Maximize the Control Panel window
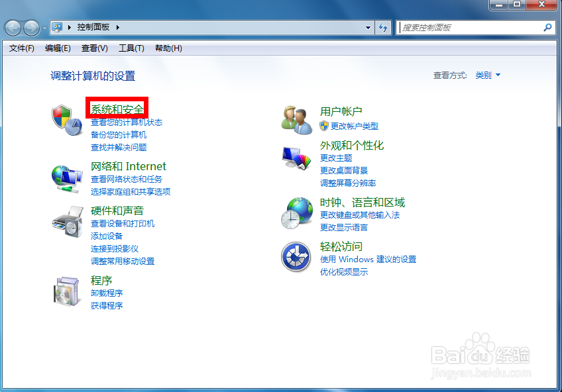 (x=517, y=5)
